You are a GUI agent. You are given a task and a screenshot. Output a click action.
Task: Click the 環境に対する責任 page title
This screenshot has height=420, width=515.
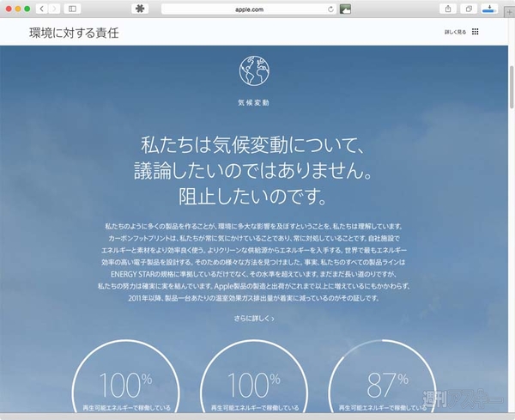(74, 33)
